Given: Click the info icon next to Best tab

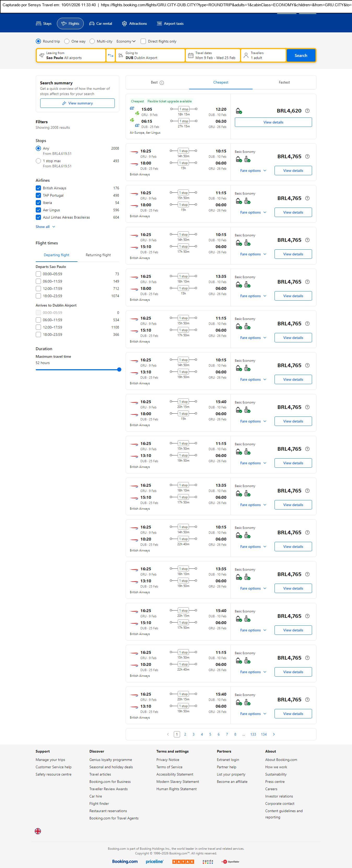Looking at the screenshot, I should (x=162, y=83).
